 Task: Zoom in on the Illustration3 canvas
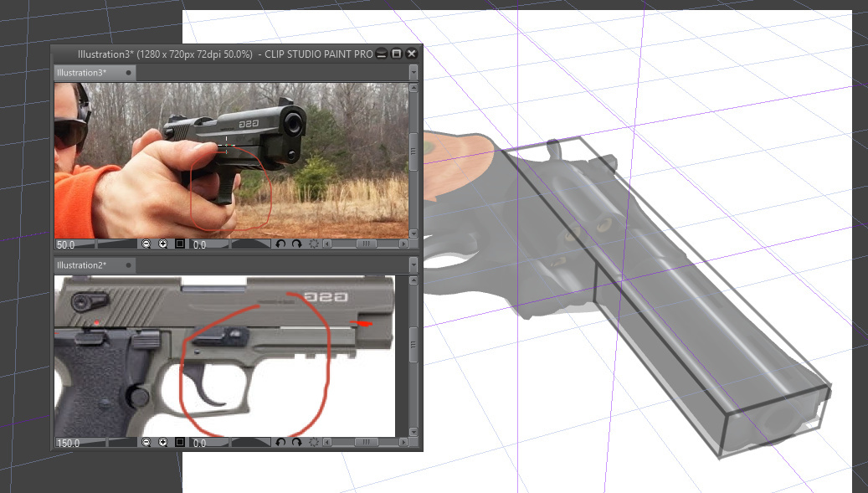(162, 244)
